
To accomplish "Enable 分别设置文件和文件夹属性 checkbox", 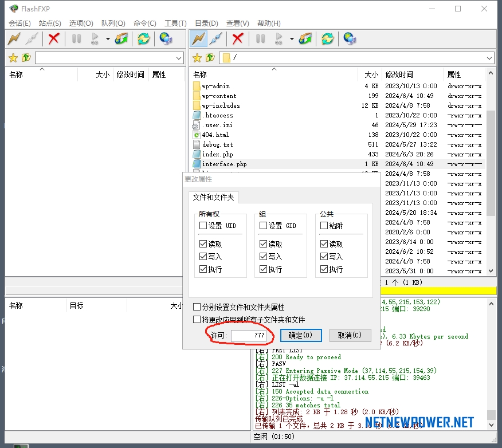I will click(197, 307).
